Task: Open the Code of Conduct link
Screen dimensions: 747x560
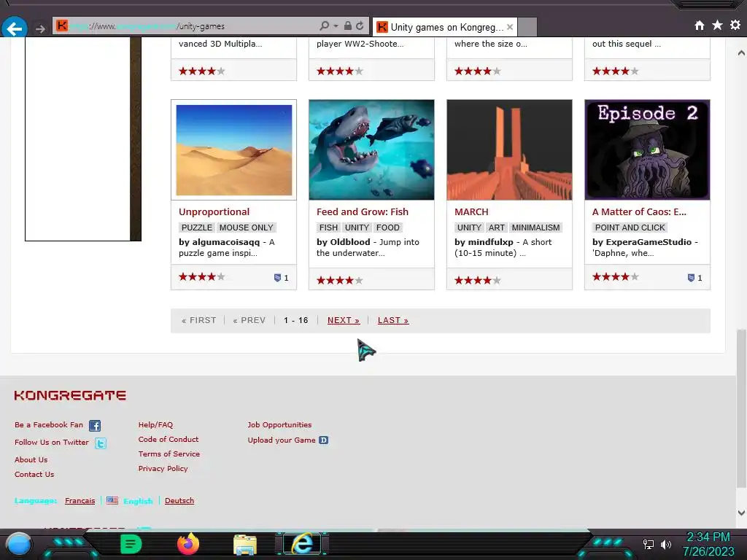Action: click(169, 440)
